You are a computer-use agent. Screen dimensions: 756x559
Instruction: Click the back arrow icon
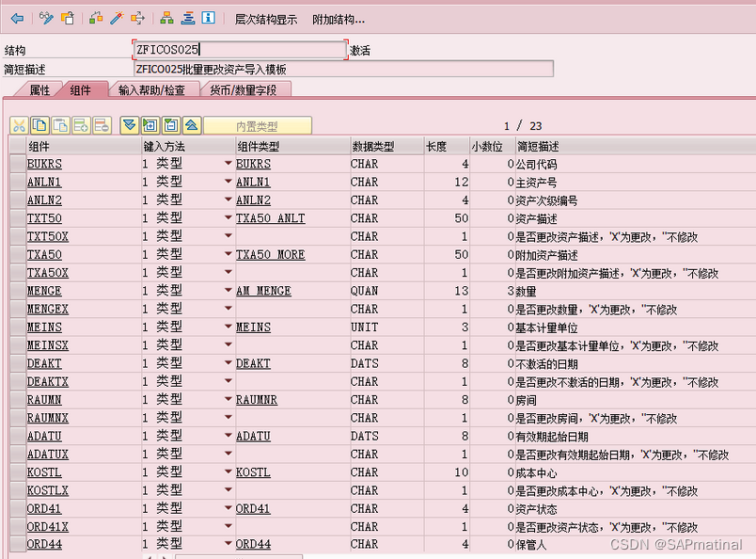tap(17, 19)
